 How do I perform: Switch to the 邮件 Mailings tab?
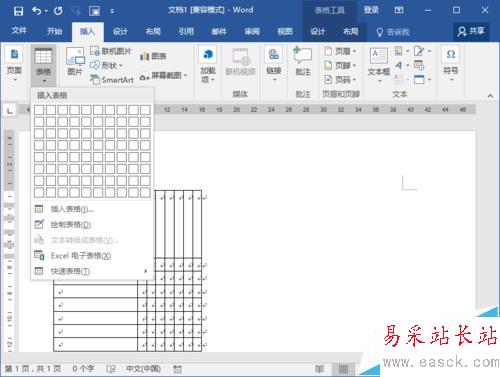(219, 32)
